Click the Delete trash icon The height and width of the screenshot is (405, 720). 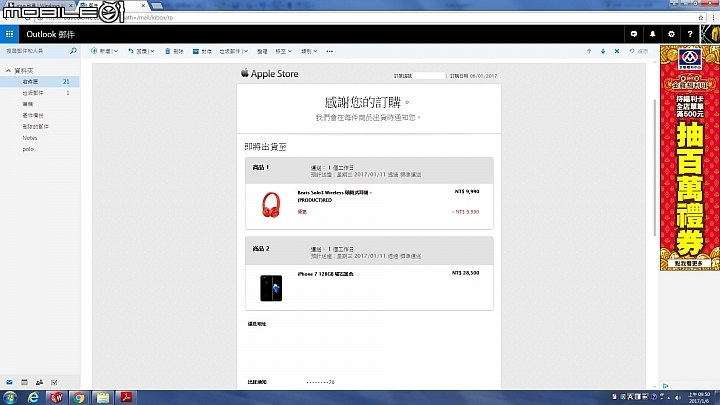click(168, 51)
